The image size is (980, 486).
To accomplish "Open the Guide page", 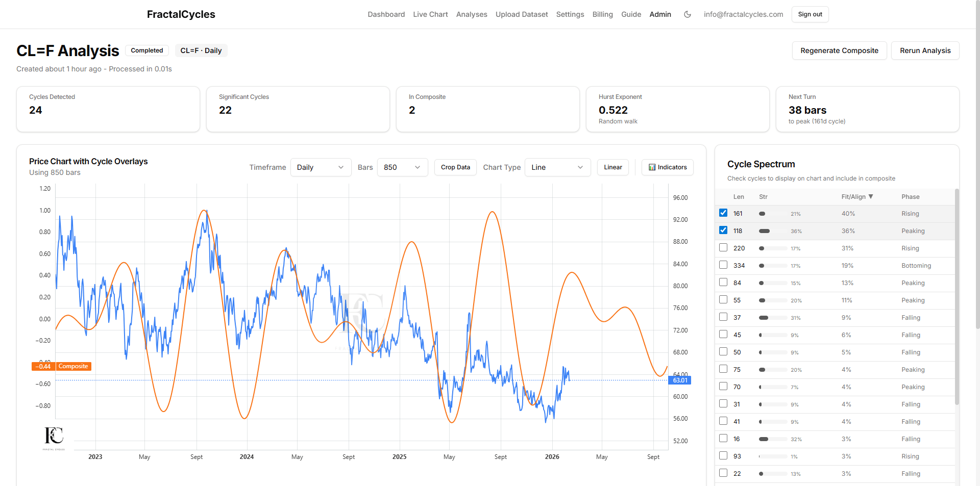I will click(x=631, y=14).
